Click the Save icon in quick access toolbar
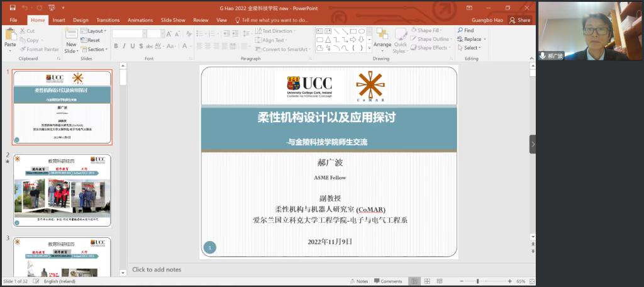This screenshot has width=644, height=287. pyautogui.click(x=12, y=8)
